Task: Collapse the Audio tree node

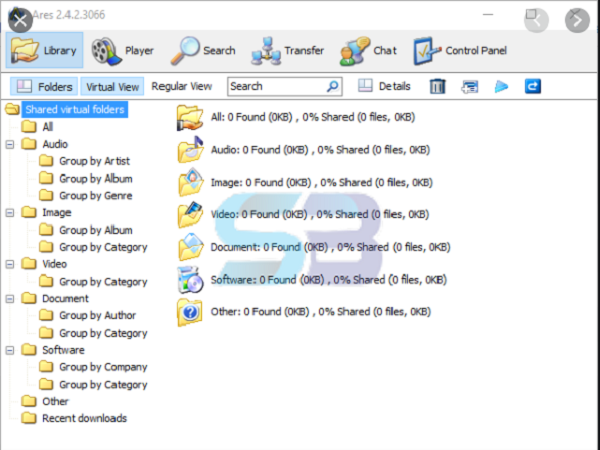Action: click(10, 144)
